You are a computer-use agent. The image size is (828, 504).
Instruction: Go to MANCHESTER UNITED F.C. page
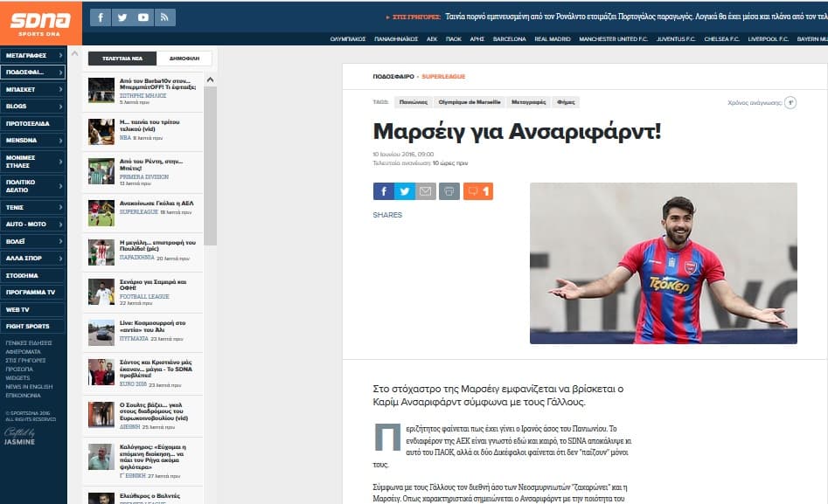613,39
